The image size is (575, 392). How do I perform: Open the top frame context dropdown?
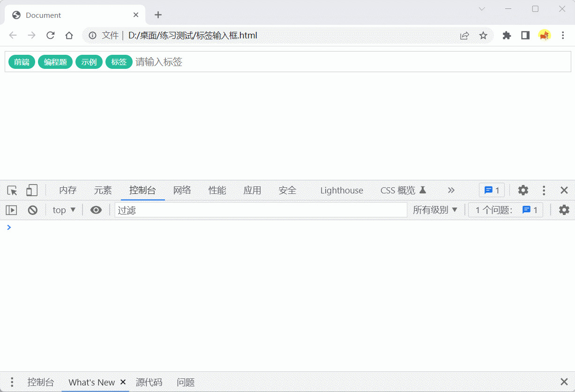point(63,210)
